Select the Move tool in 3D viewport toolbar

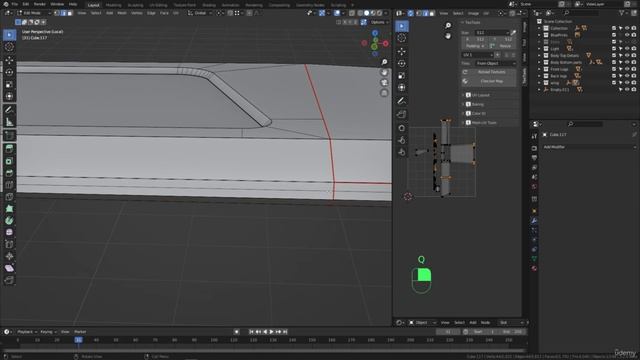coord(9,60)
